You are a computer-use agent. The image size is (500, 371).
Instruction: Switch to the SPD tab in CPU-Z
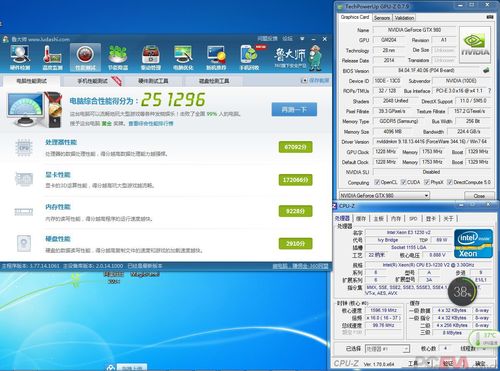(413, 218)
